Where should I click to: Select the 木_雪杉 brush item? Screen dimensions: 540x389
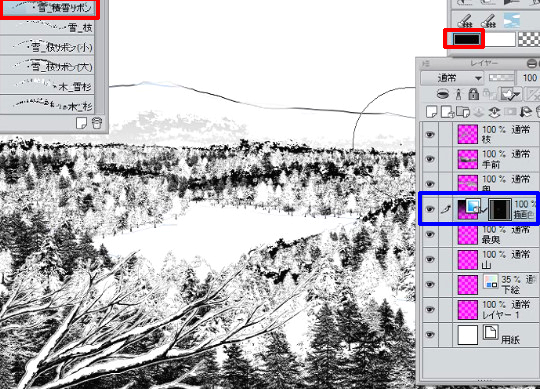(x=47, y=85)
